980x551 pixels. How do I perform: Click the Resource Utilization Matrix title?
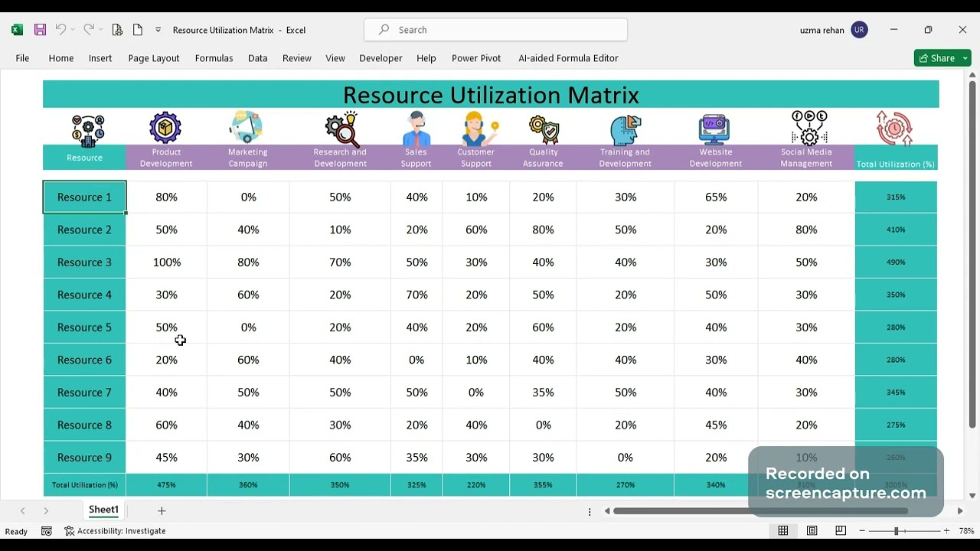[491, 95]
